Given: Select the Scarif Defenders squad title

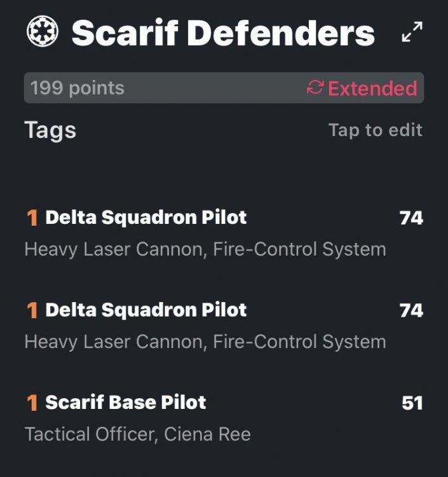Looking at the screenshot, I should click(x=223, y=32).
